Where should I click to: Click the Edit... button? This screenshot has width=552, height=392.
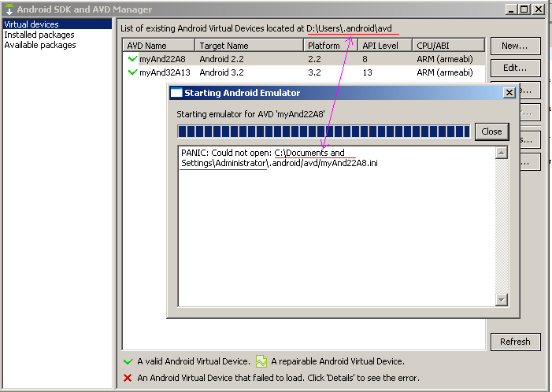(515, 68)
